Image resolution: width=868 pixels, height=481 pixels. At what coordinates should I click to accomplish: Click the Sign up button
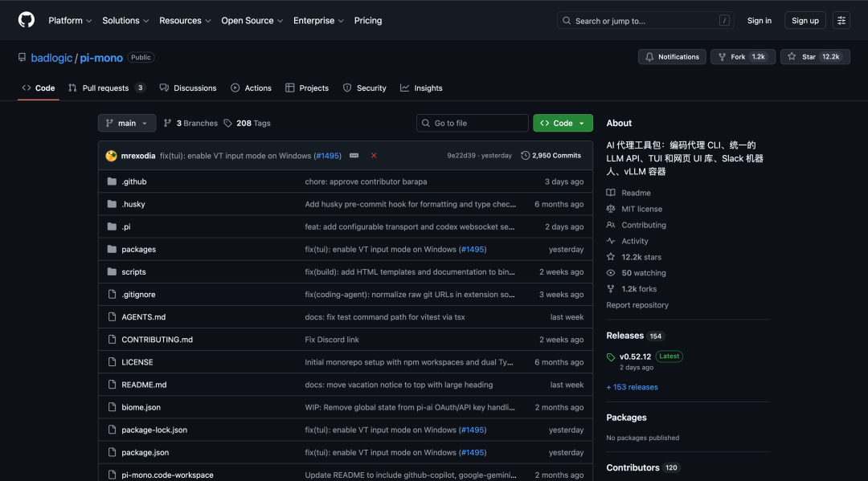[805, 20]
